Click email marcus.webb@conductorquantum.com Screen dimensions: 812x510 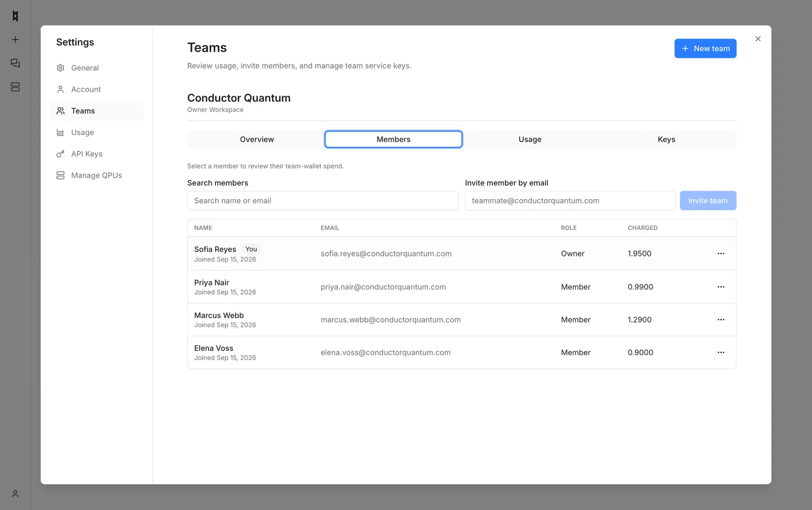pyautogui.click(x=391, y=320)
